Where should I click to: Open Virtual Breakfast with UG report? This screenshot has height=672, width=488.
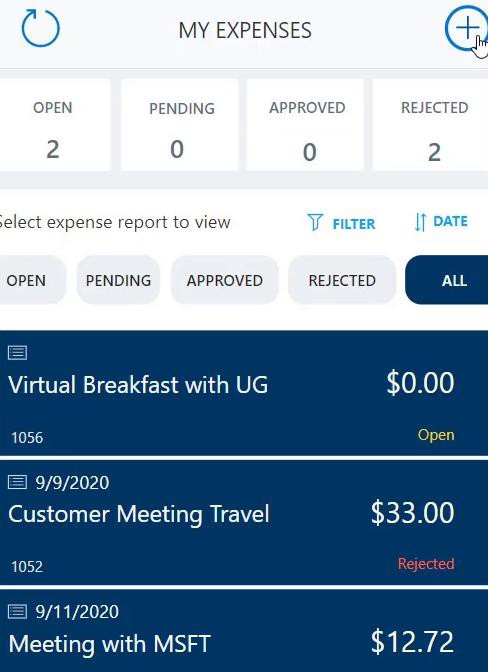(244, 393)
